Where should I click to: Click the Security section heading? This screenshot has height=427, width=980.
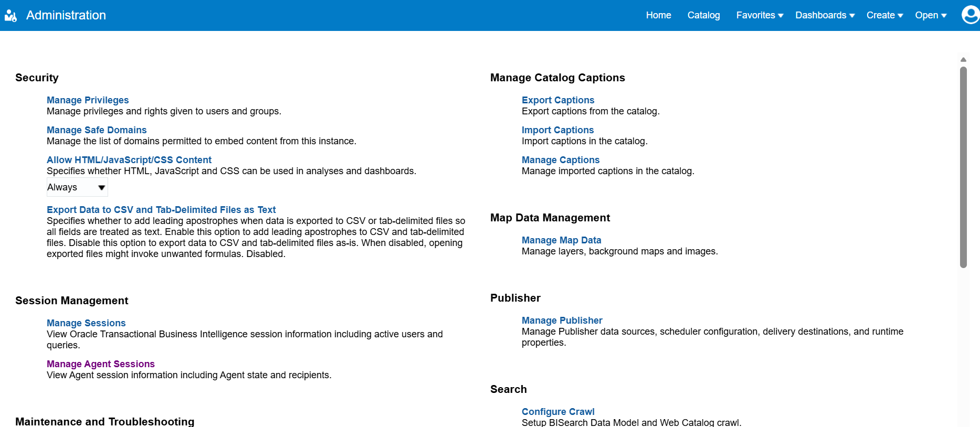pyautogui.click(x=37, y=78)
